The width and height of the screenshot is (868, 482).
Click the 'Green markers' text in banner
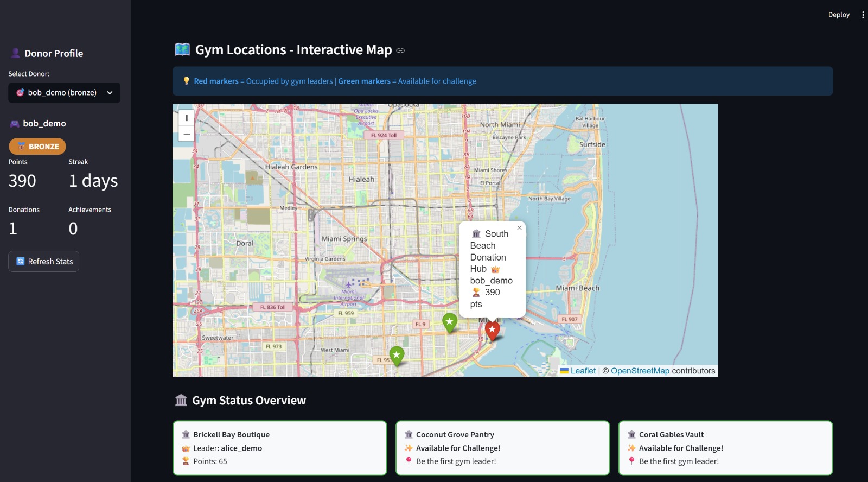364,81
